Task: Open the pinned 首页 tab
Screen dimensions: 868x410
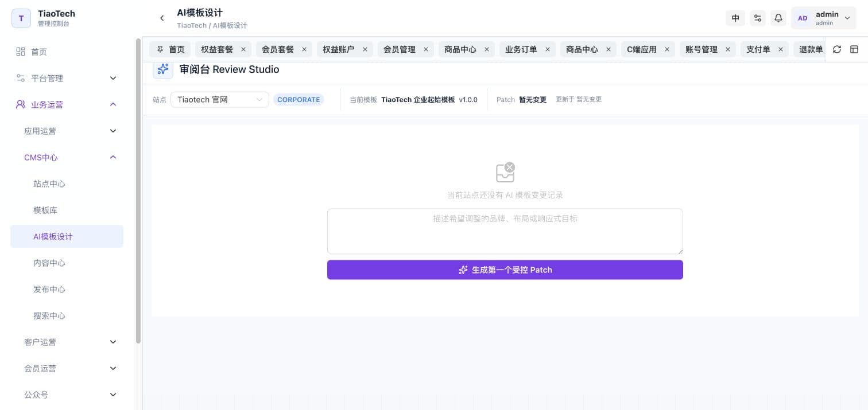Action: pos(170,49)
